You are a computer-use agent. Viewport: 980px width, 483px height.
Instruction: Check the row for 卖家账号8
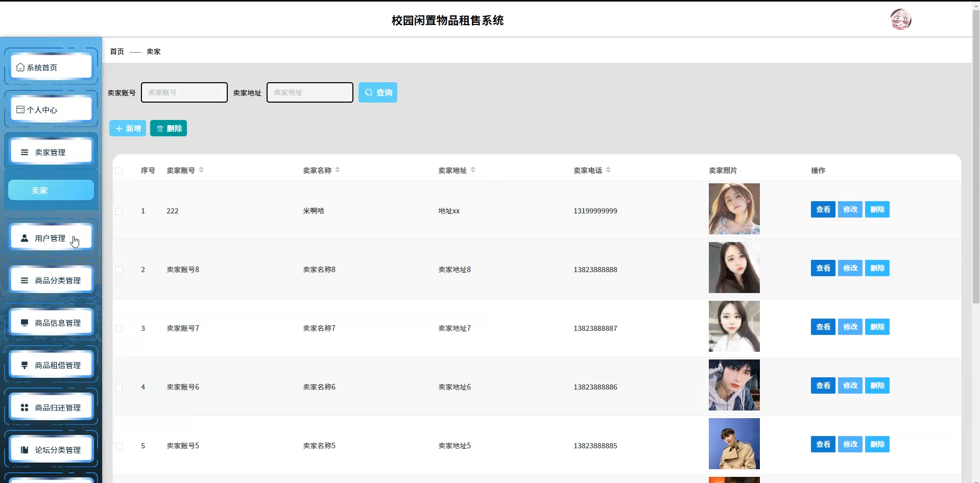119,270
